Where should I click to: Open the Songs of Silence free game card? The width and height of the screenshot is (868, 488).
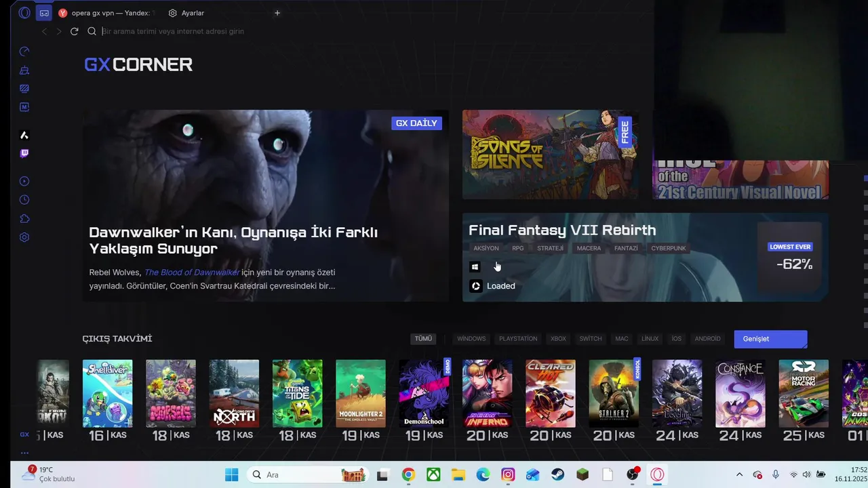[551, 155]
